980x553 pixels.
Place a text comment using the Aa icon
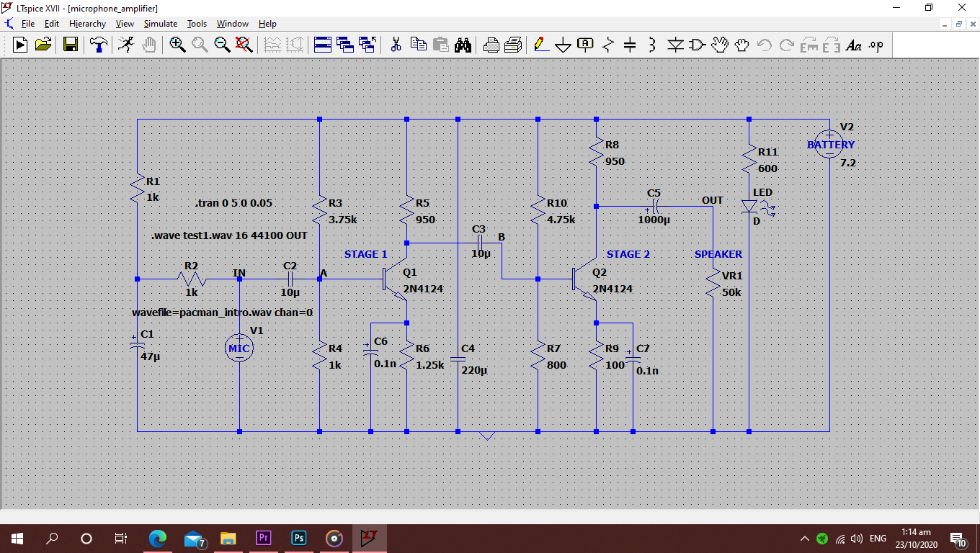pos(853,45)
